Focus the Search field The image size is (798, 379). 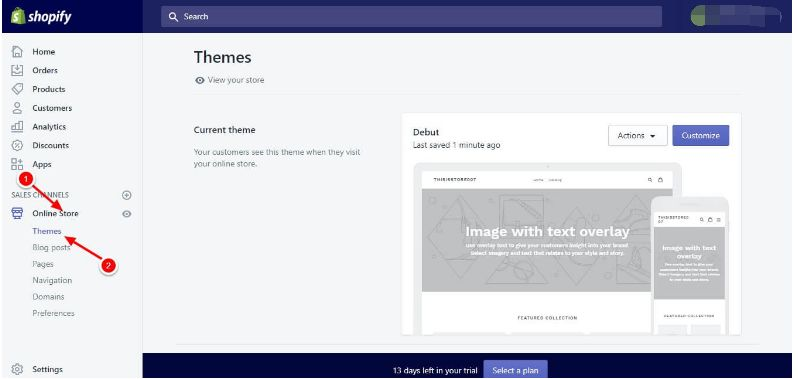click(411, 16)
